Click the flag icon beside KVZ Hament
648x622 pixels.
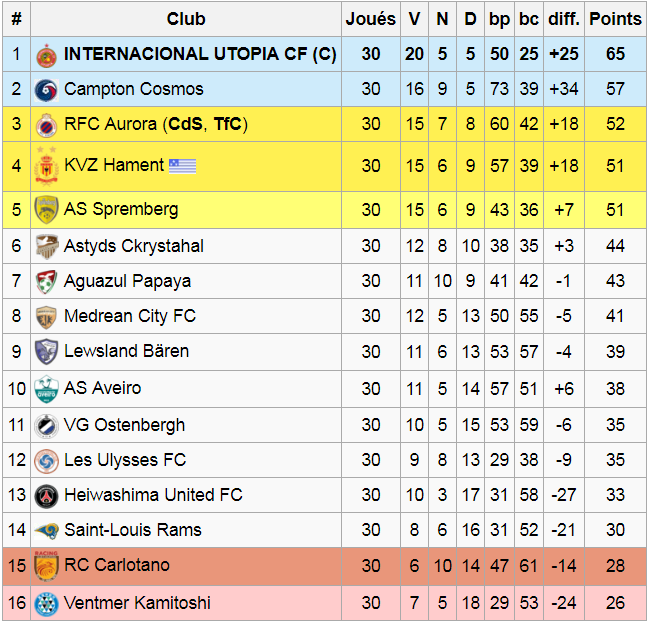(x=182, y=166)
